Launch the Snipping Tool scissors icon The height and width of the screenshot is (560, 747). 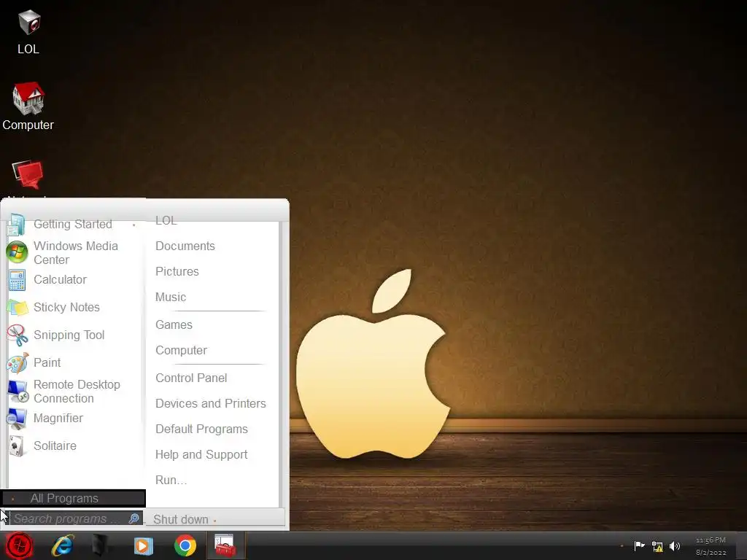[x=17, y=335]
